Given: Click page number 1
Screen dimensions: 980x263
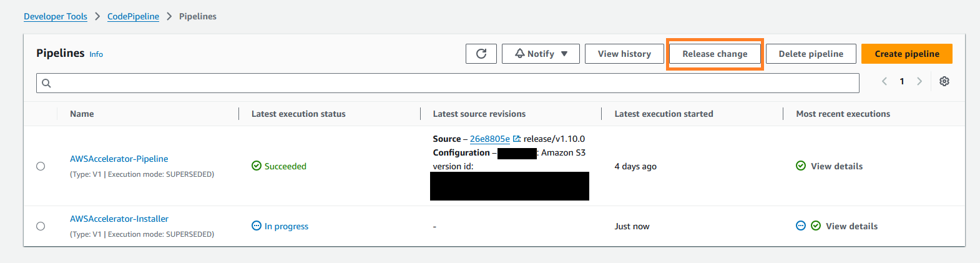Looking at the screenshot, I should pos(902,81).
